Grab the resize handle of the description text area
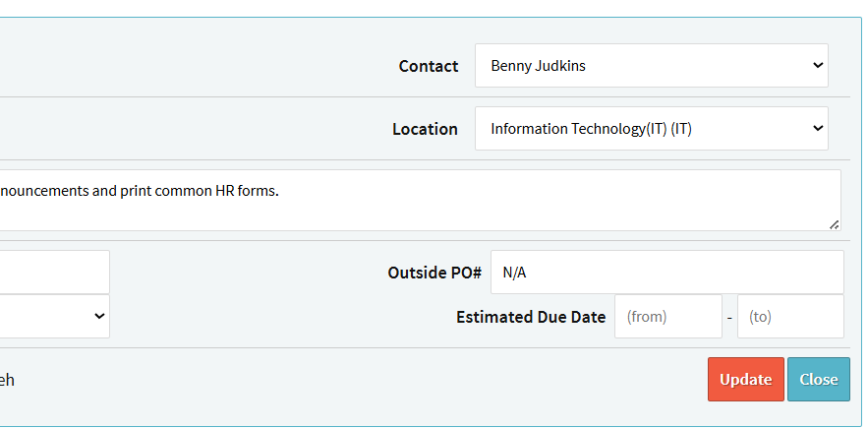This screenshot has height=428, width=868. pos(834,224)
